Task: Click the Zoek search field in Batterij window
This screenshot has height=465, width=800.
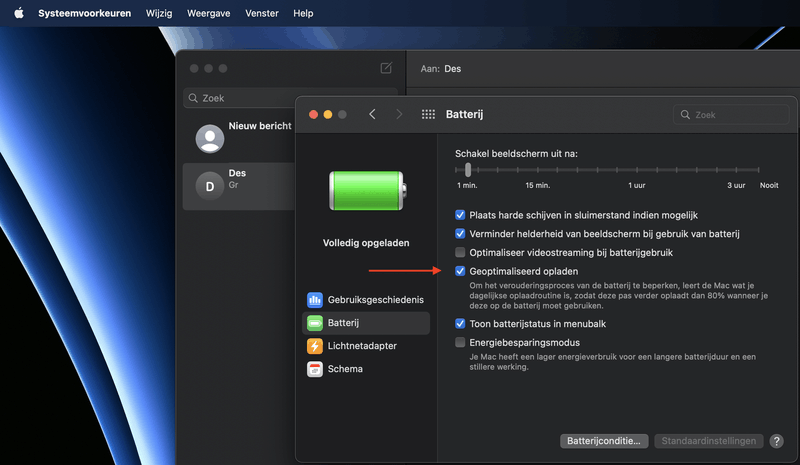Action: click(731, 115)
